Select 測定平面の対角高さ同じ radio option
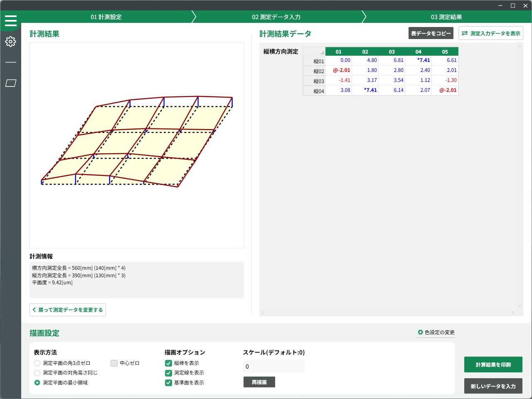 37,373
